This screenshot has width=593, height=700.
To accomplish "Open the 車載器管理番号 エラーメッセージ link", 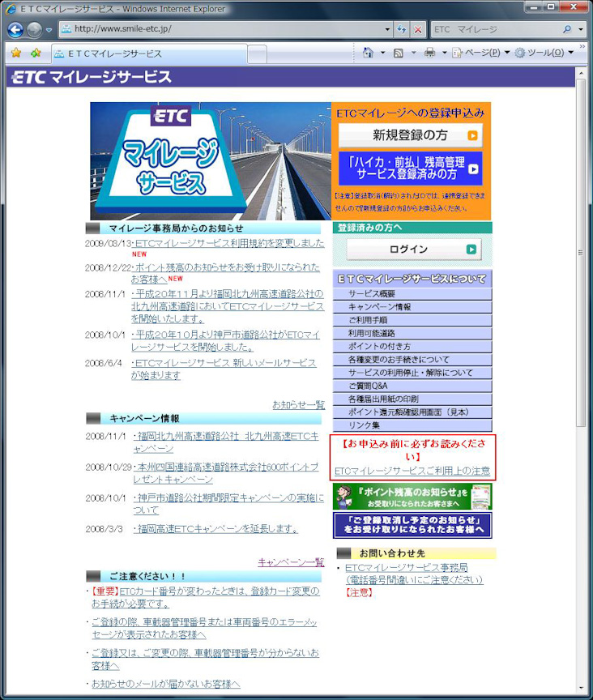I will point(204,628).
